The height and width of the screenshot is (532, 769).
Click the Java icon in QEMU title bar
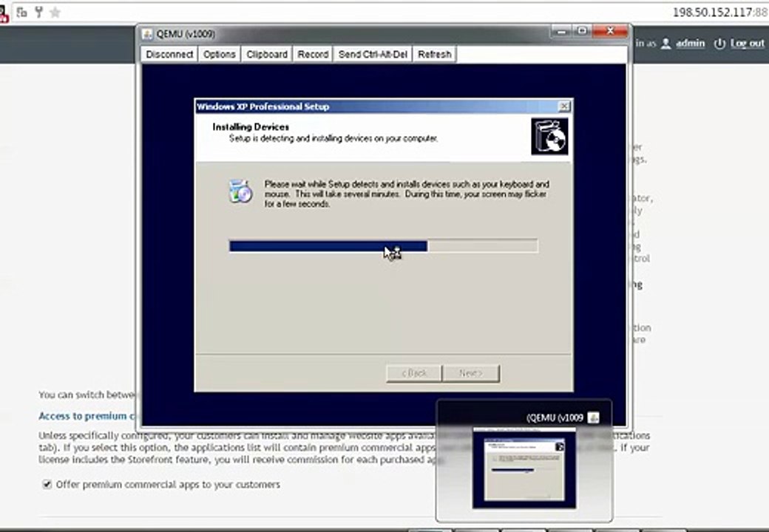[x=147, y=34]
